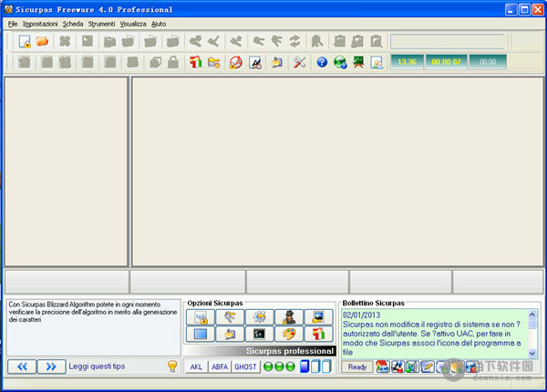Screen dimensions: 547x392
Task: Click the pen signature toolbar icon
Action: coord(255,62)
